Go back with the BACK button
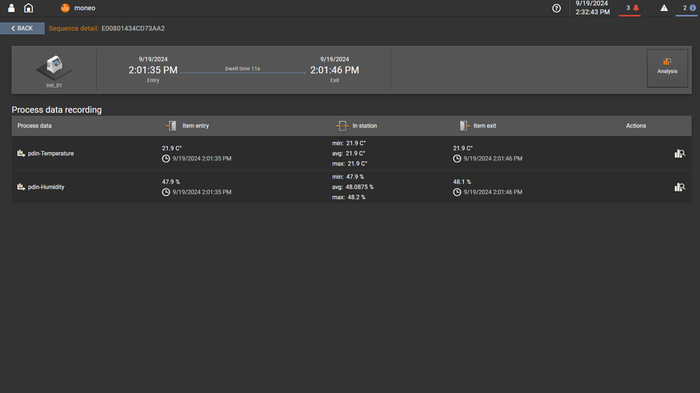Viewport: 700px width, 393px height. pyautogui.click(x=22, y=28)
